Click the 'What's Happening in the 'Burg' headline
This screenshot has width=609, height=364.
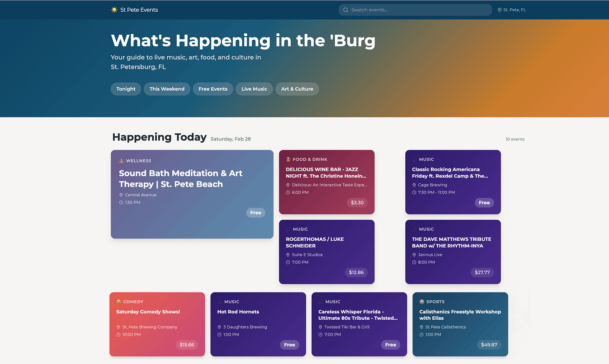click(243, 41)
